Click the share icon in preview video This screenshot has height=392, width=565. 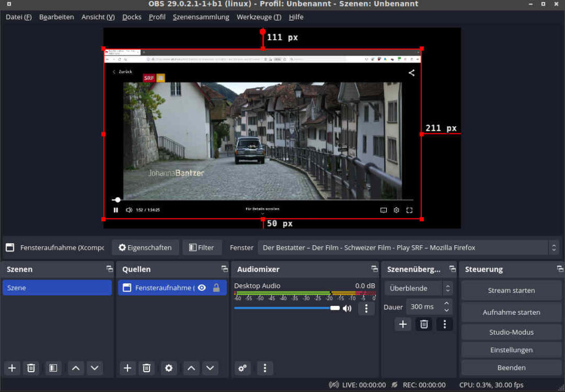pyautogui.click(x=411, y=73)
